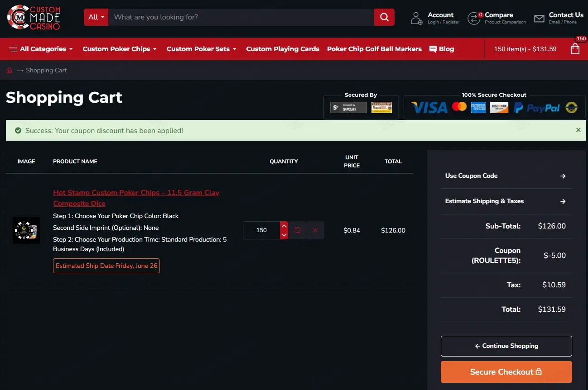Click the Account user icon
Viewport: 588px width, 390px height.
click(416, 19)
